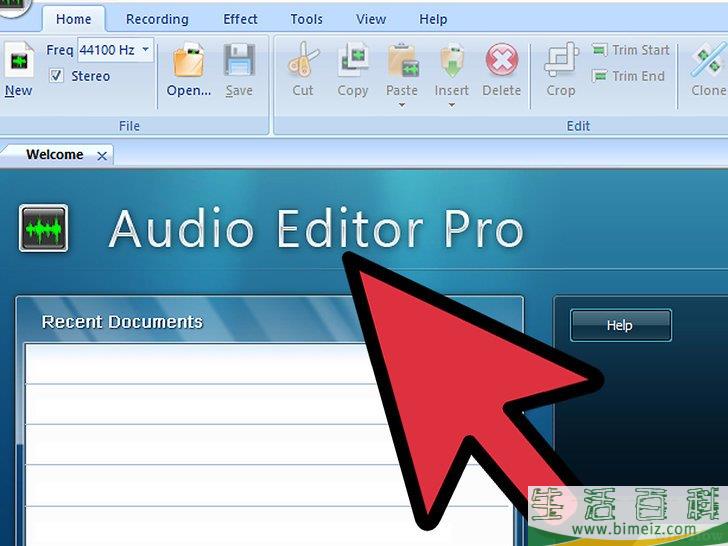Click the Save floppy disk icon

tap(239, 60)
